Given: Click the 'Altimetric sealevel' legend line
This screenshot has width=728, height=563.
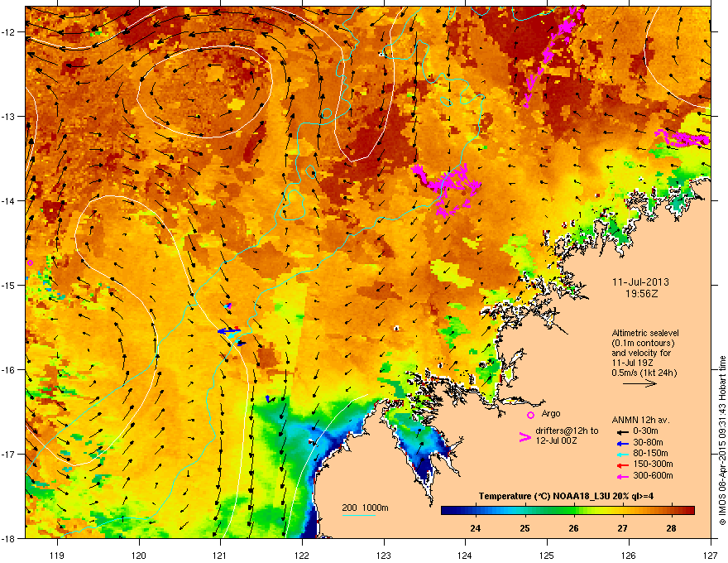Looking at the screenshot, I should 645,333.
